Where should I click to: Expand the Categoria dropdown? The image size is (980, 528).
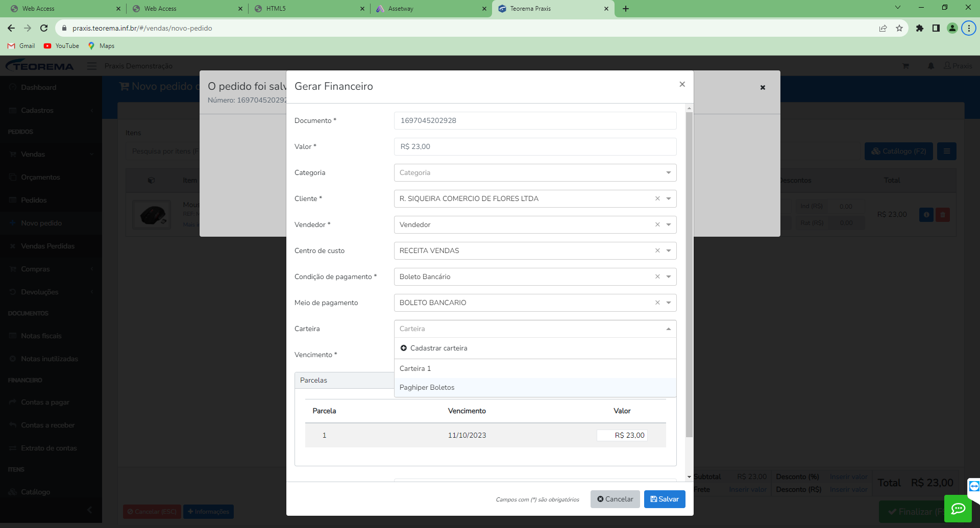click(x=668, y=172)
